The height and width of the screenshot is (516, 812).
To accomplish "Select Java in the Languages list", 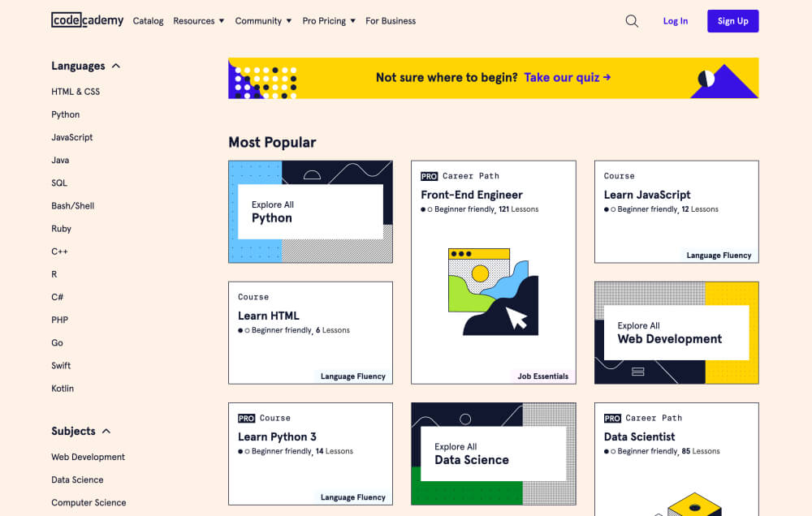I will pyautogui.click(x=60, y=160).
